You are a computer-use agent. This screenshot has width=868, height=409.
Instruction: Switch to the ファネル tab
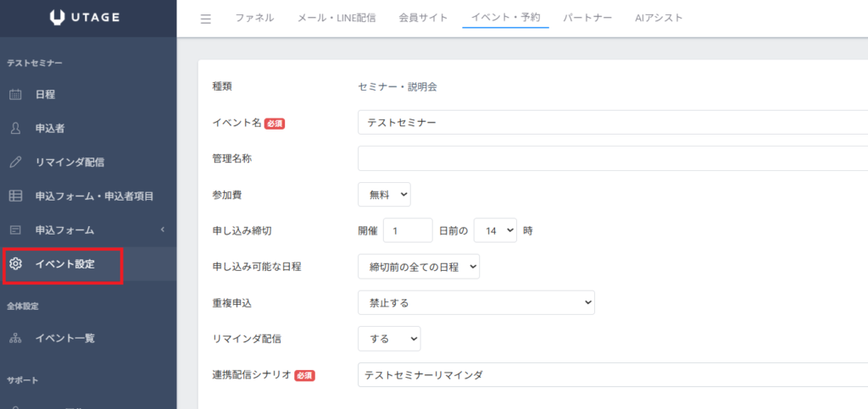click(x=254, y=18)
